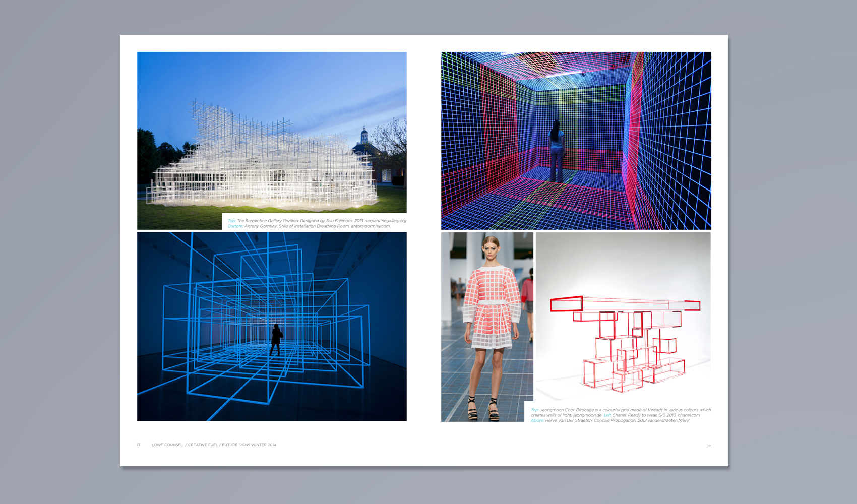Click the cyan 'Top:' label in left caption
This screenshot has height=504, width=857.
(231, 221)
